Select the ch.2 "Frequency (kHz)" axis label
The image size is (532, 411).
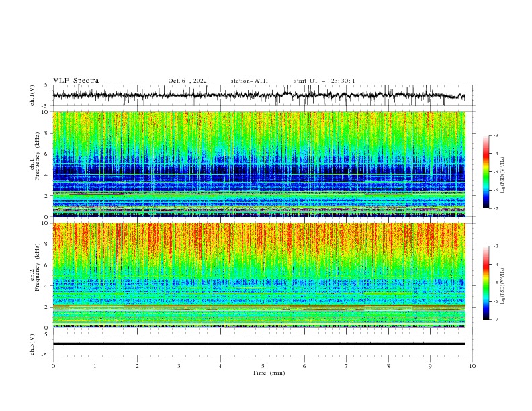tap(38, 267)
